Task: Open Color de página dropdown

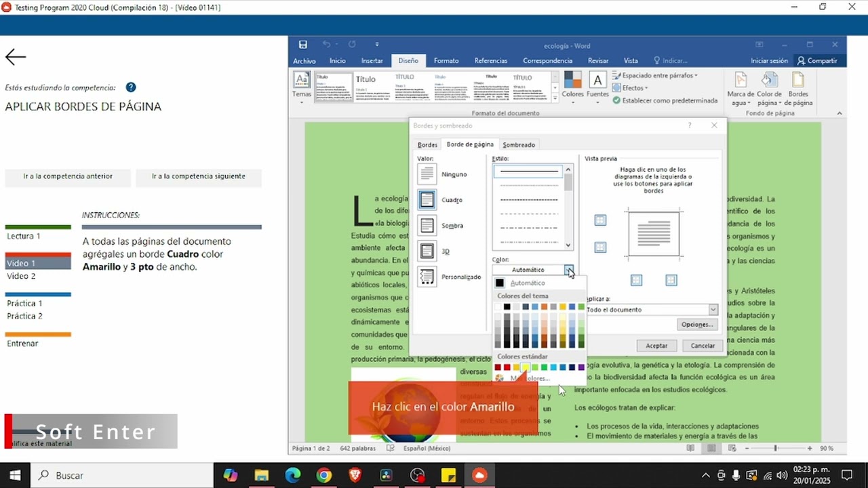Action: coord(769,89)
